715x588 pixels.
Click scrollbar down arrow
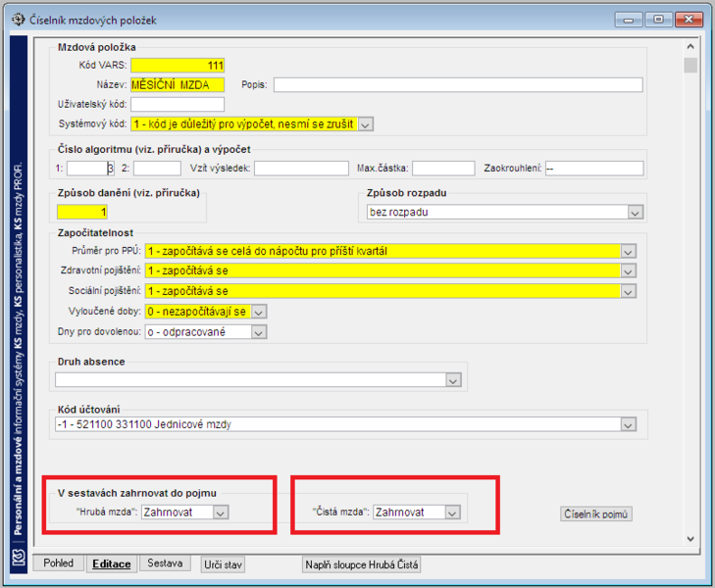(x=690, y=539)
